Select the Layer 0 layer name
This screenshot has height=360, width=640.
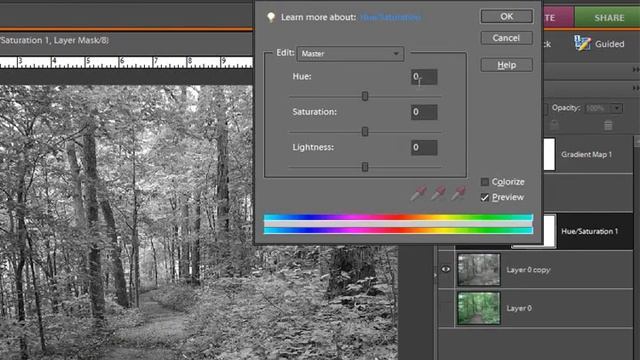click(519, 308)
